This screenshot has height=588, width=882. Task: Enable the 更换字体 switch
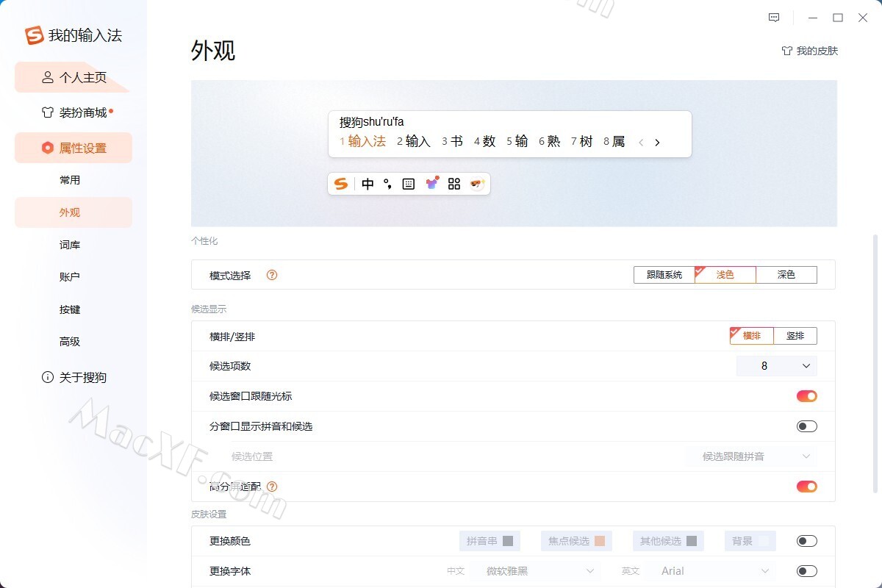tap(807, 571)
